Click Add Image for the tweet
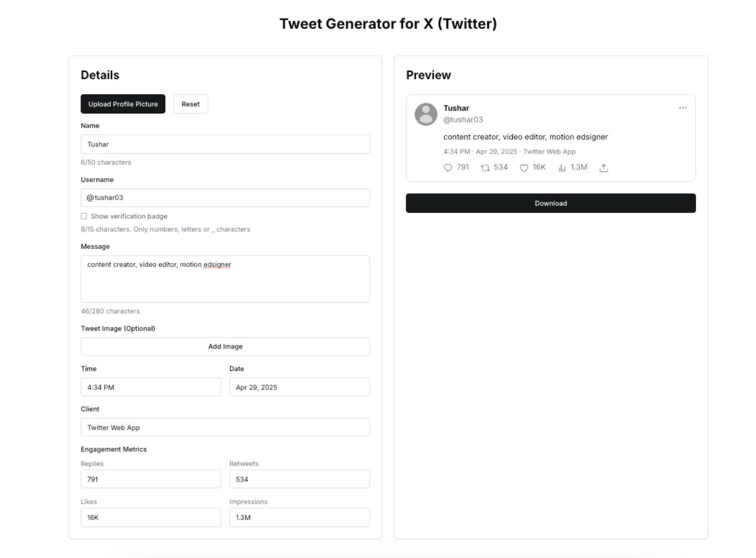 (225, 347)
